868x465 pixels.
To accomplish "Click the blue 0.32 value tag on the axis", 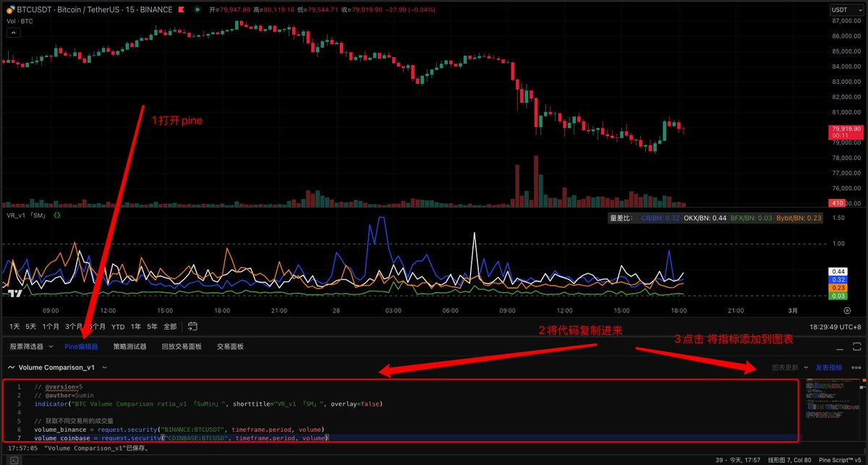I will click(x=839, y=279).
